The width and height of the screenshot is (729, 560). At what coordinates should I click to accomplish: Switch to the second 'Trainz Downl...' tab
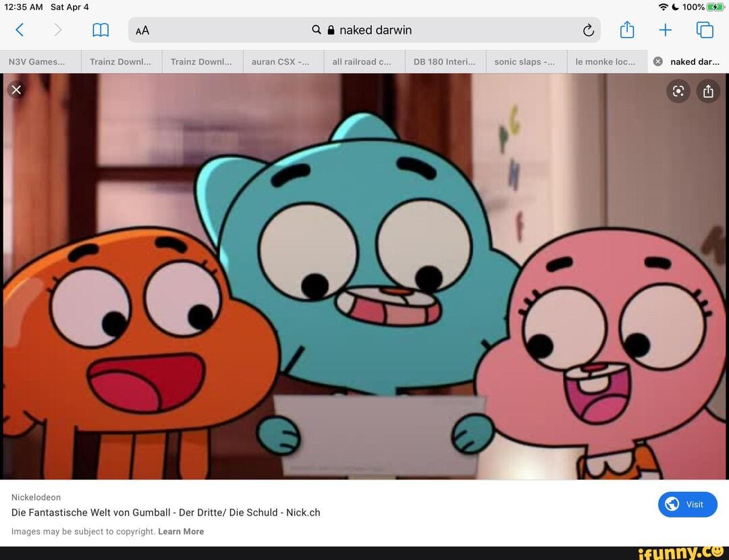202,62
